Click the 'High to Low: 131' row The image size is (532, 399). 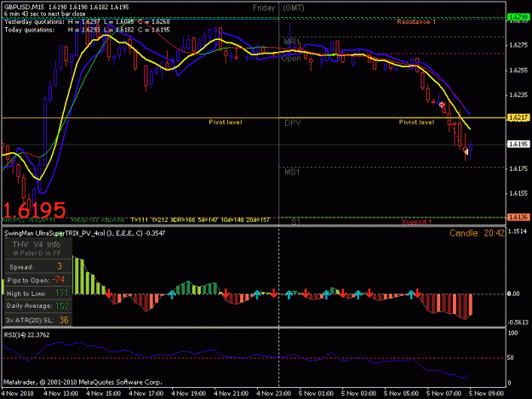click(38, 294)
